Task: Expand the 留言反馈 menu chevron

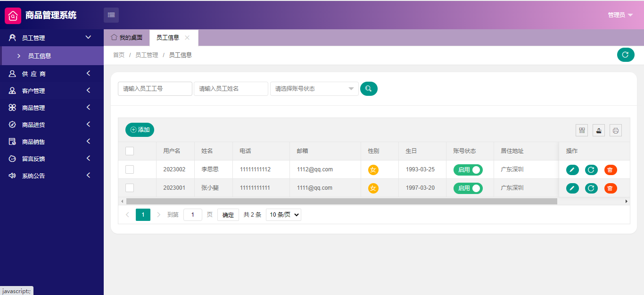Action: point(88,158)
